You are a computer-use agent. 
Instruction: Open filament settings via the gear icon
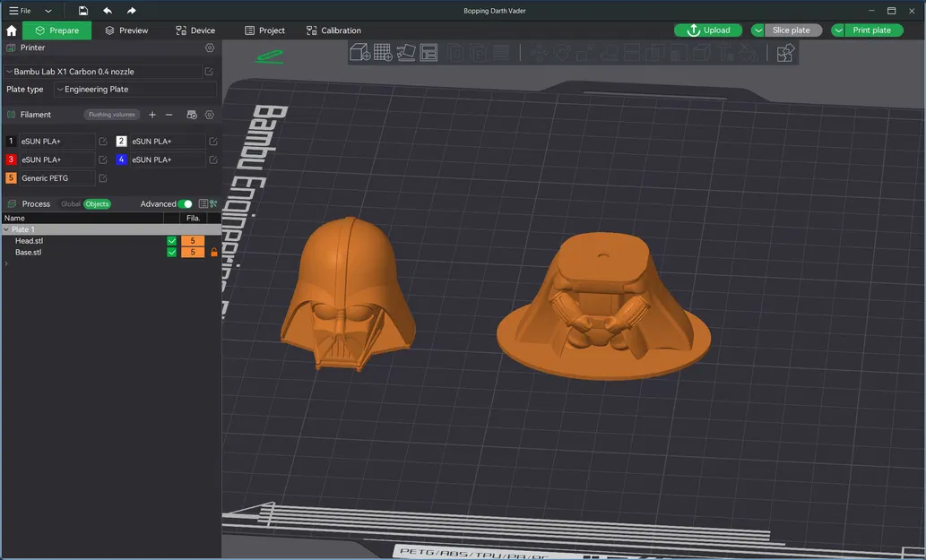[209, 115]
